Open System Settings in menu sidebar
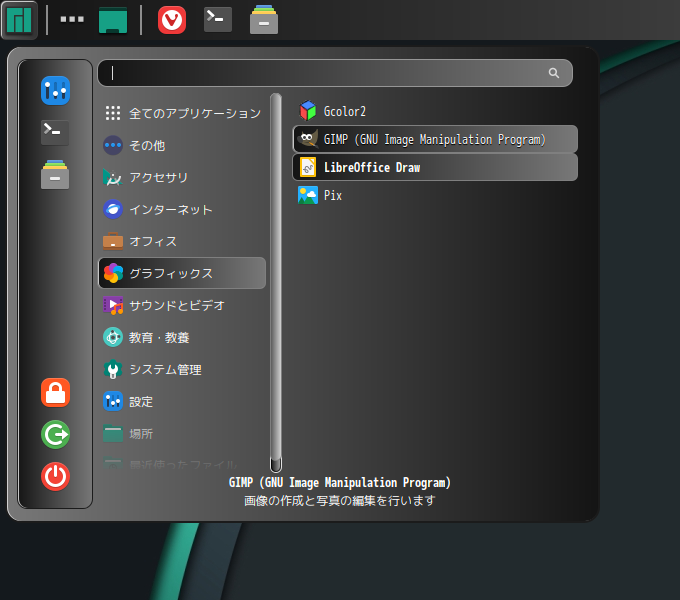 (x=55, y=91)
